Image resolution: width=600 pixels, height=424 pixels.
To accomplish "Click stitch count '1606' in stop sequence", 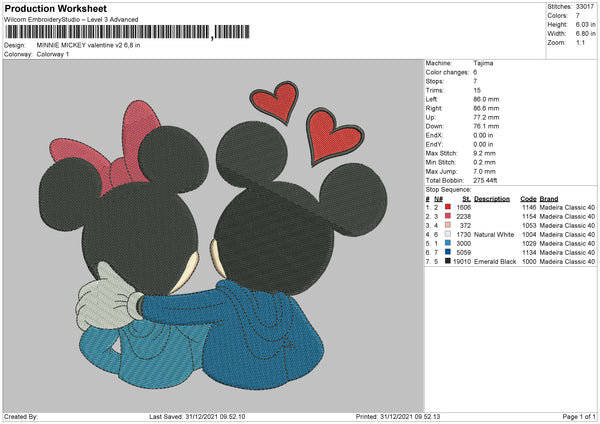I will [x=463, y=207].
